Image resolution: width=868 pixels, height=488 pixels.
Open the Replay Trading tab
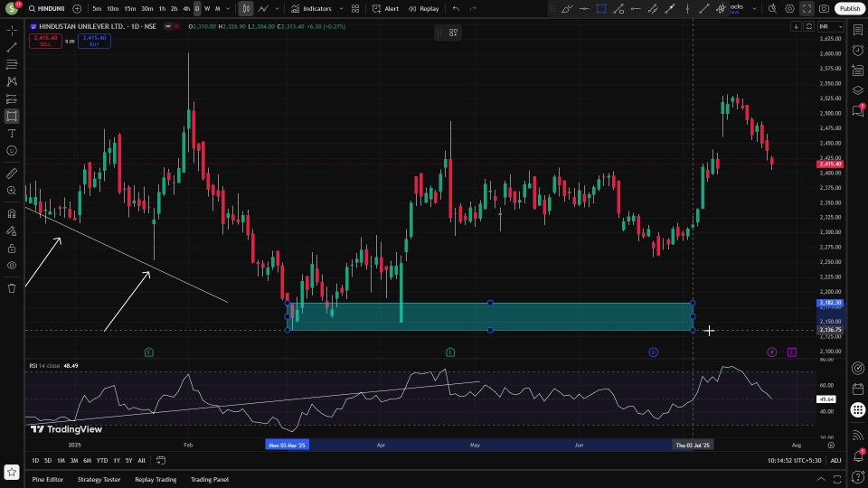click(x=156, y=480)
